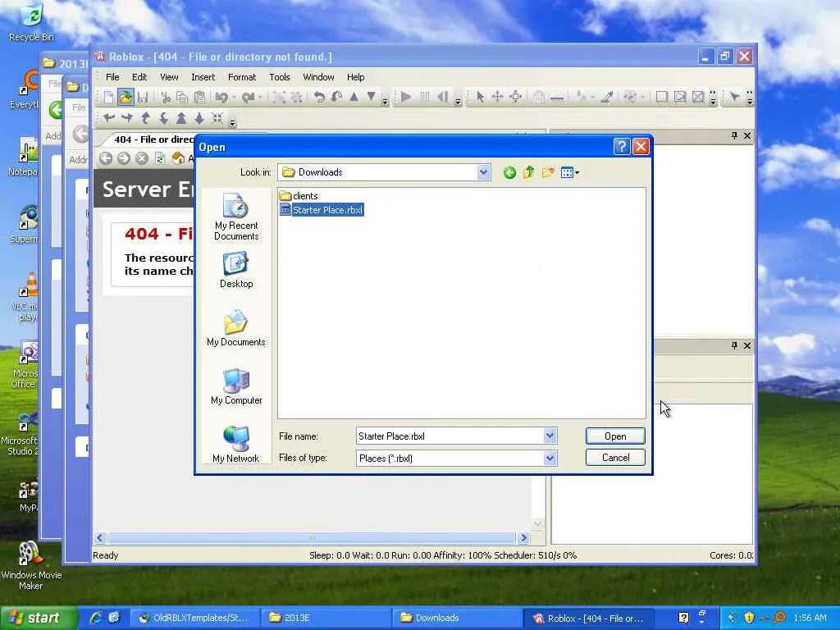Image resolution: width=840 pixels, height=630 pixels.
Task: Click My Network in the places bar
Action: [236, 444]
